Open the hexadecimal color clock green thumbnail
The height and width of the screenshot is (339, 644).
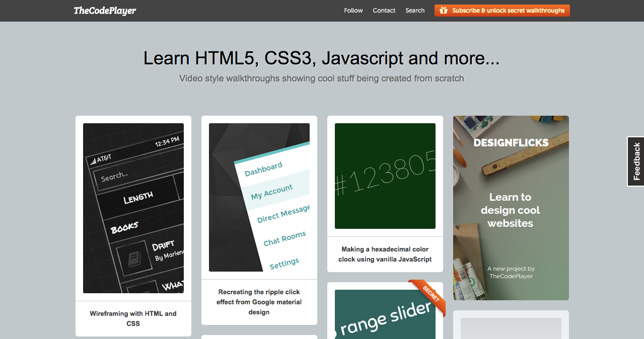(385, 176)
